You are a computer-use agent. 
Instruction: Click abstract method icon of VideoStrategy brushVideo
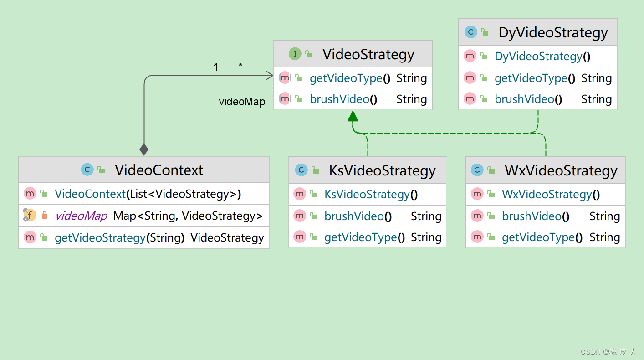(285, 98)
